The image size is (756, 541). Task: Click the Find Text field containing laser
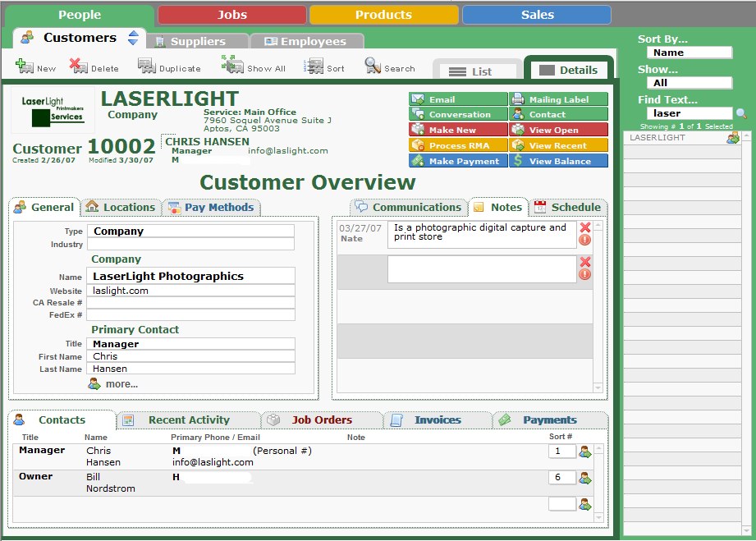(x=690, y=113)
